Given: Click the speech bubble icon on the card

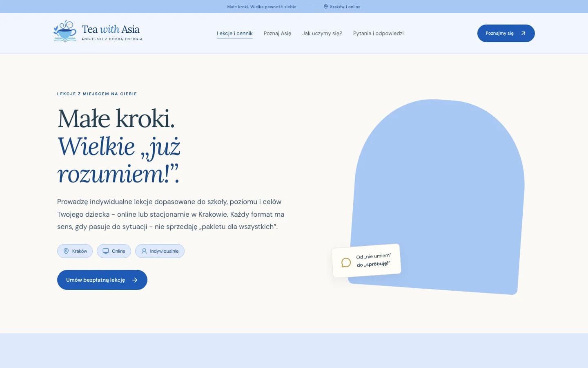Looking at the screenshot, I should (x=346, y=263).
